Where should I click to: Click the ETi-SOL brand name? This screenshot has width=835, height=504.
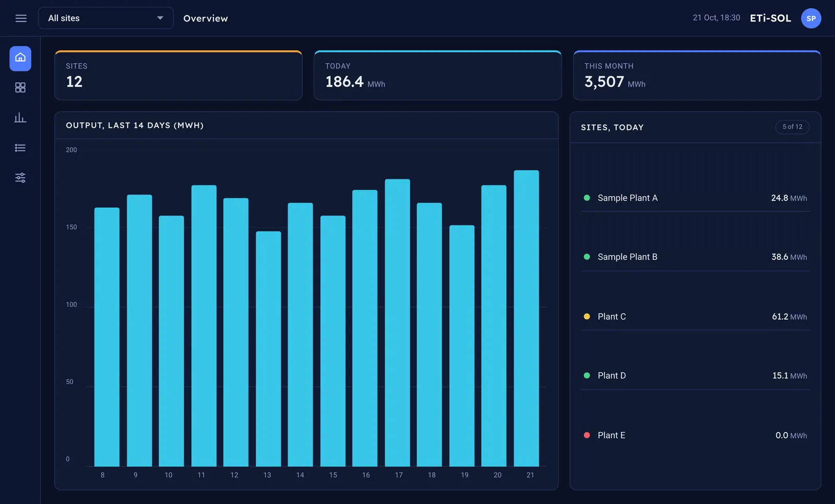(x=770, y=18)
